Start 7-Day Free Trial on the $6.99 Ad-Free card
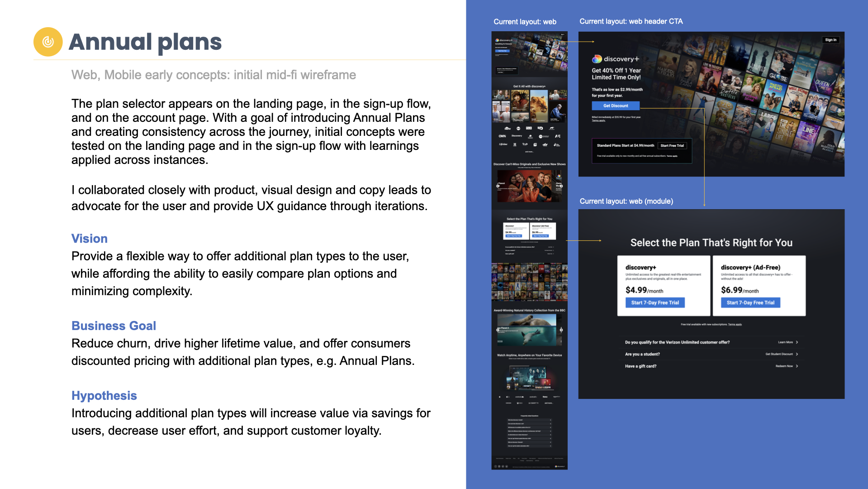Screen dimensions: 868x489 [750, 302]
